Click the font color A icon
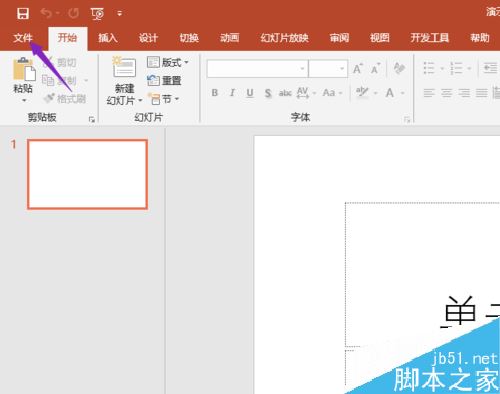The image size is (500, 394). 389,93
